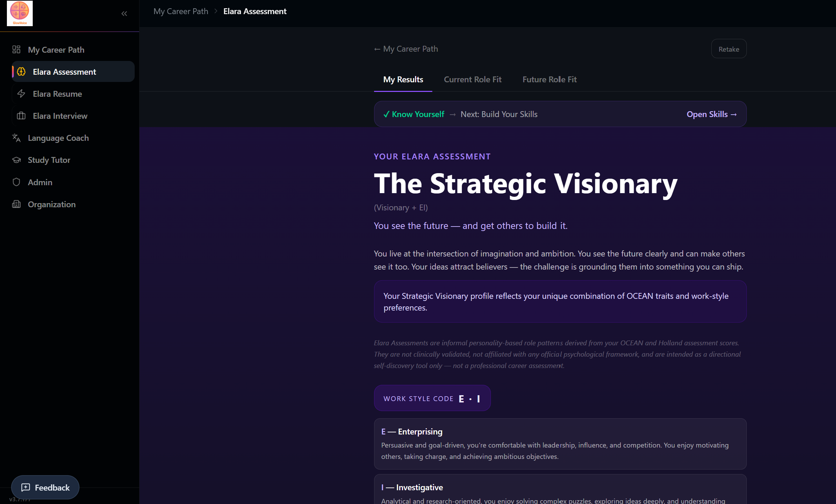Switch to the Current Role Fit tab
836x504 pixels.
[473, 80]
